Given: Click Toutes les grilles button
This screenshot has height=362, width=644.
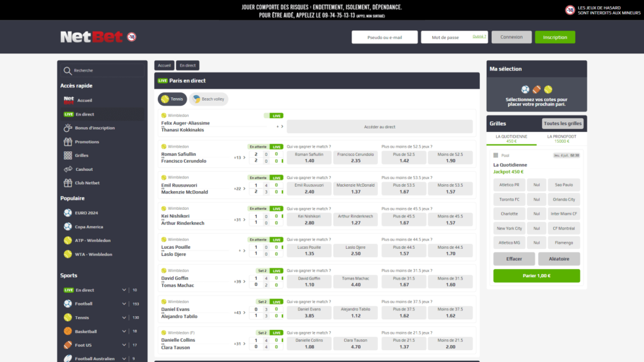Looking at the screenshot, I should tap(563, 124).
